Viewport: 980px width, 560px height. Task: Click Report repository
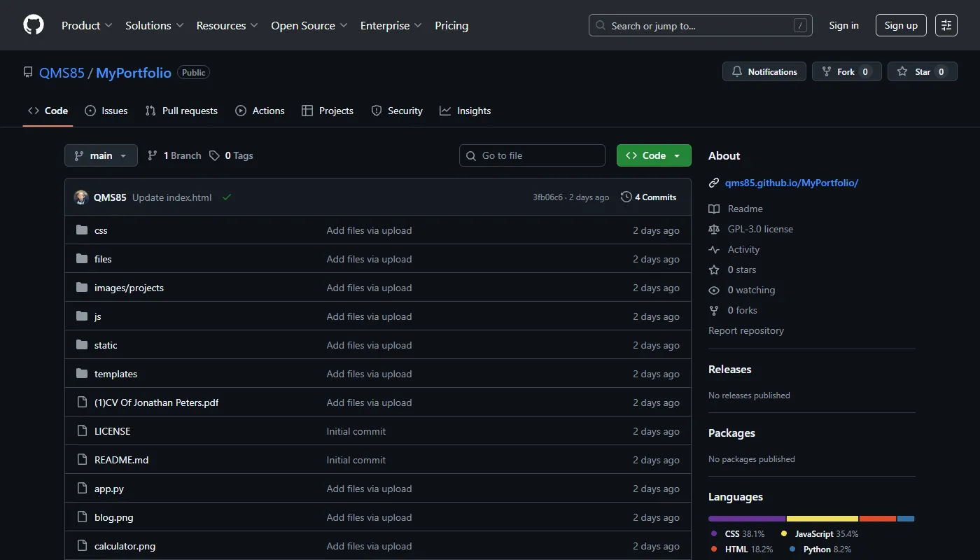click(x=746, y=330)
